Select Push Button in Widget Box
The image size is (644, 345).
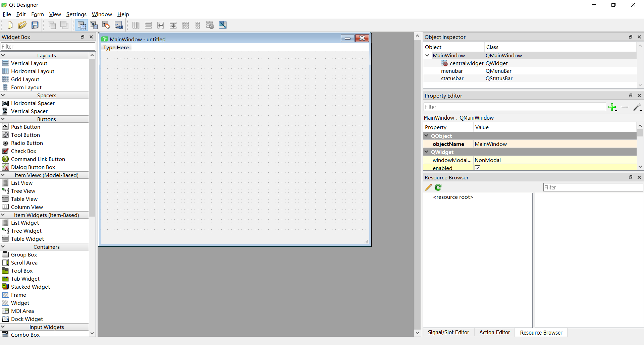pyautogui.click(x=25, y=127)
